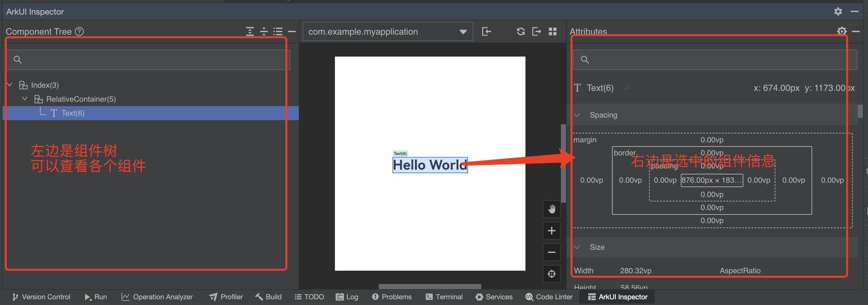Collapse the RelativeContainer(5) tree node
Screen dimensions: 868x305
pyautogui.click(x=25, y=99)
